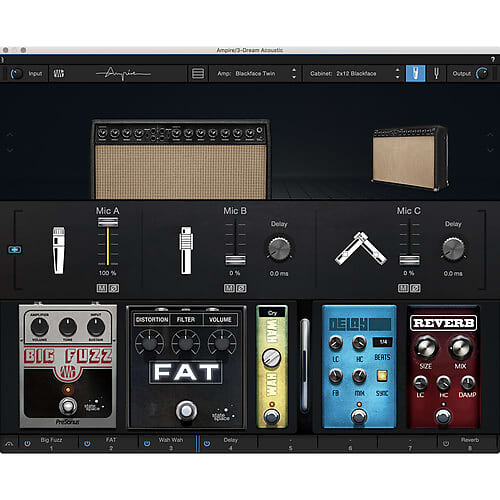Toggle FAT power in slot 2
The width and height of the screenshot is (500, 500).
click(x=87, y=444)
